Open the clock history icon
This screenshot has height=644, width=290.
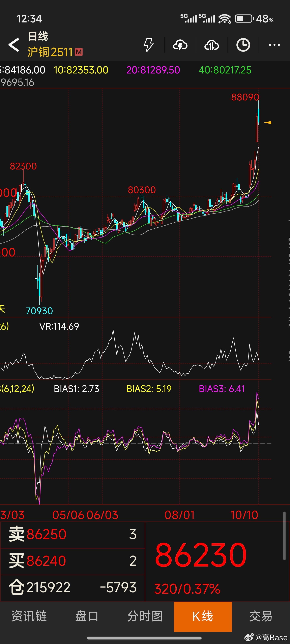coord(243,45)
